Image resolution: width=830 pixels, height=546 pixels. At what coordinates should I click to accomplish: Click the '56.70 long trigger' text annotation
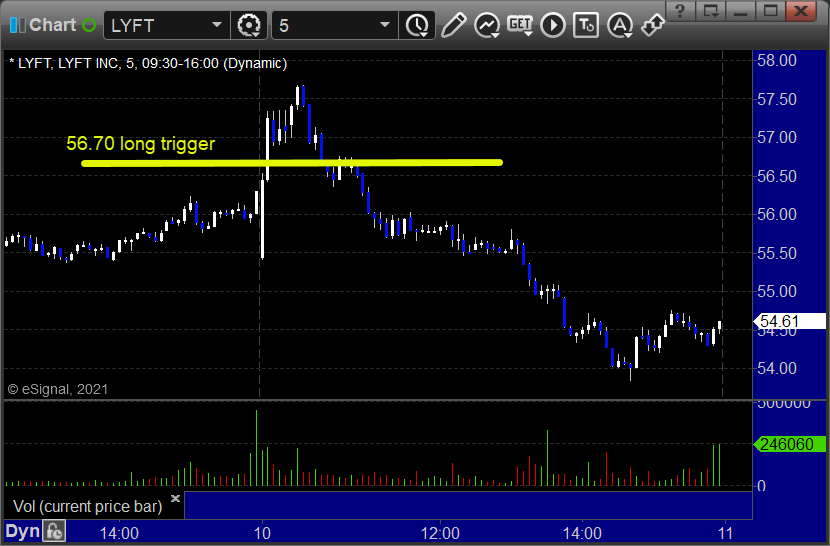pyautogui.click(x=140, y=144)
